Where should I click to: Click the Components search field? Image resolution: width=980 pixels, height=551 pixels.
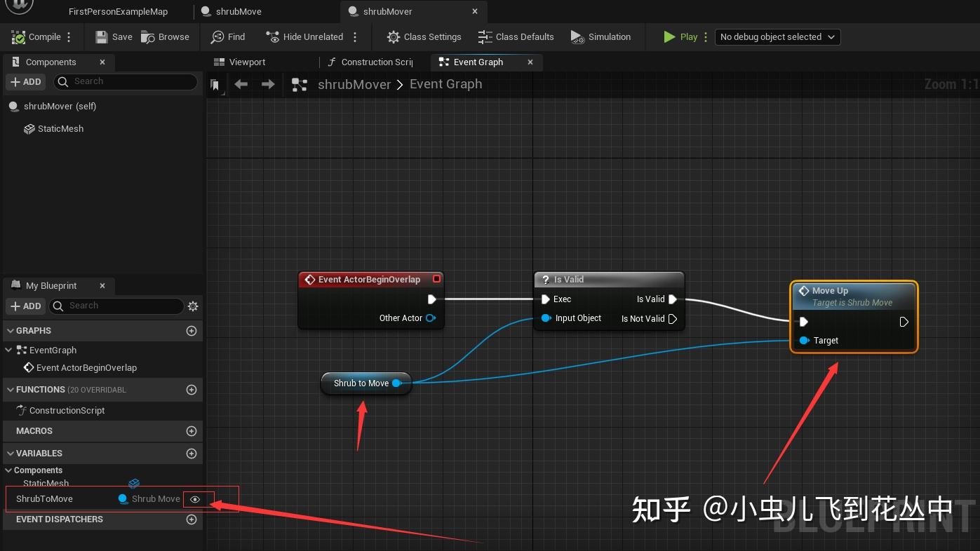[x=125, y=81]
